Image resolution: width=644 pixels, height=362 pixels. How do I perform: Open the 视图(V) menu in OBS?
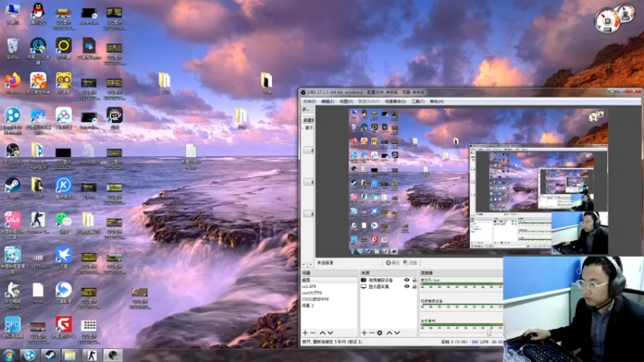pyautogui.click(x=346, y=101)
